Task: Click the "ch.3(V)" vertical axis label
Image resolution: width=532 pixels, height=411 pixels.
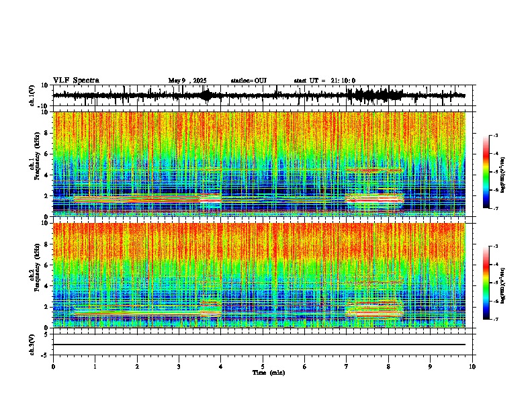Action: [x=32, y=345]
